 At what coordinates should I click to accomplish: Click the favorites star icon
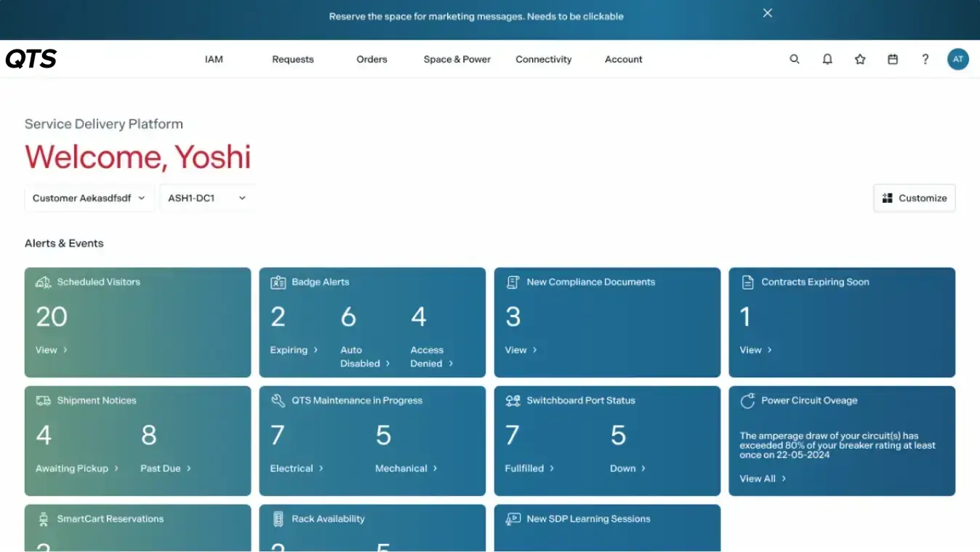point(860,60)
